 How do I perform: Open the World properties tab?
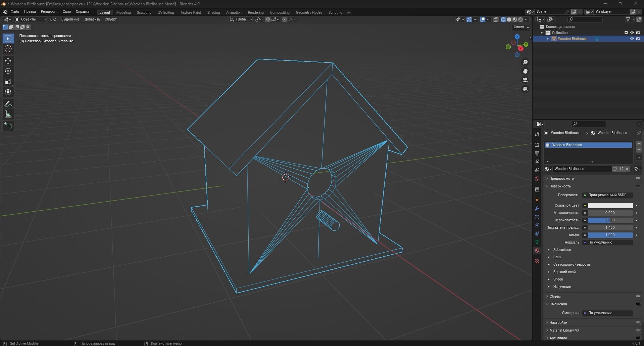point(537,178)
